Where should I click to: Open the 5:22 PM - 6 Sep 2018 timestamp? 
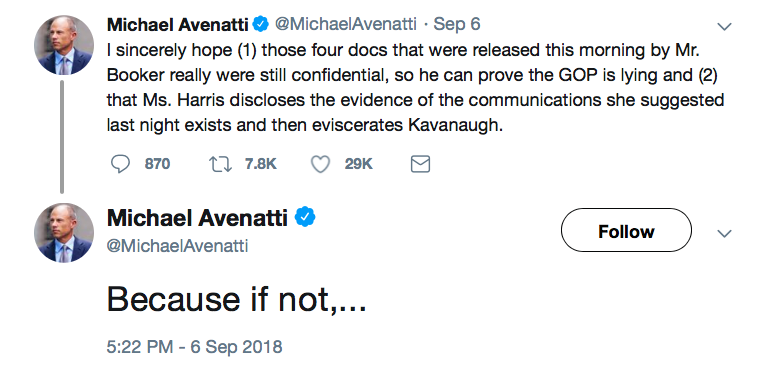[x=194, y=347]
